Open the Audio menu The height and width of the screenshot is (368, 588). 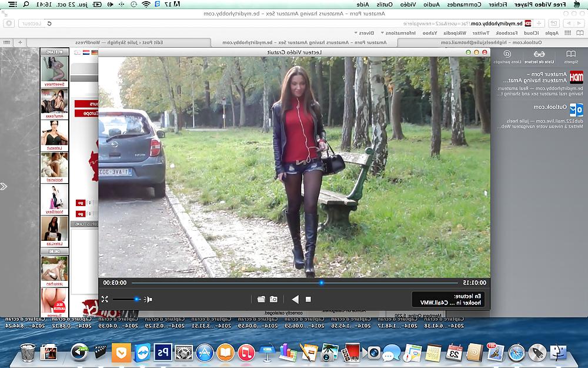point(432,5)
